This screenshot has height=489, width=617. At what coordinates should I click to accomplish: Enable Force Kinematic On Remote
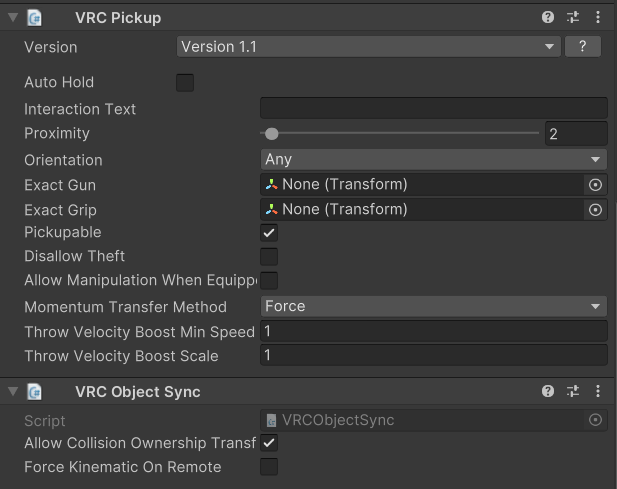(x=269, y=467)
